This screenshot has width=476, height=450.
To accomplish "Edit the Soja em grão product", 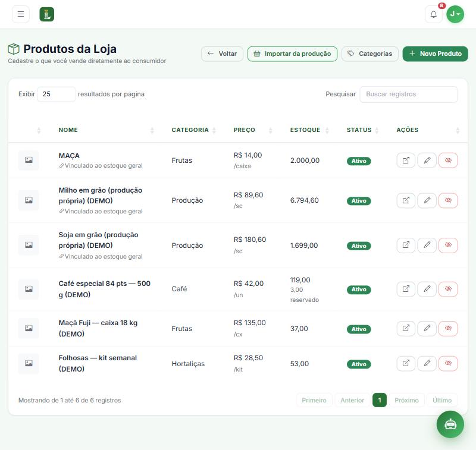I will (x=427, y=245).
